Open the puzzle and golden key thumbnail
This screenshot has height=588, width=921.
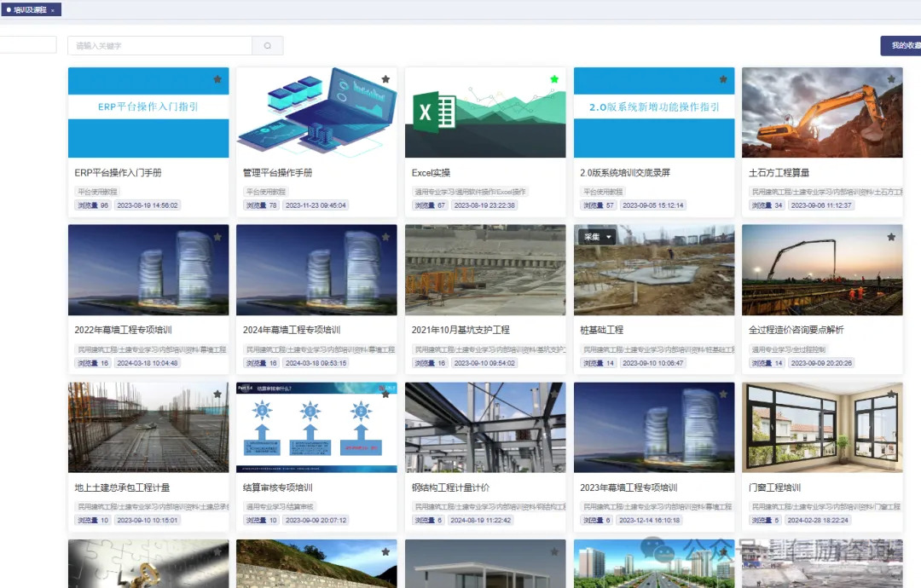[x=148, y=564]
